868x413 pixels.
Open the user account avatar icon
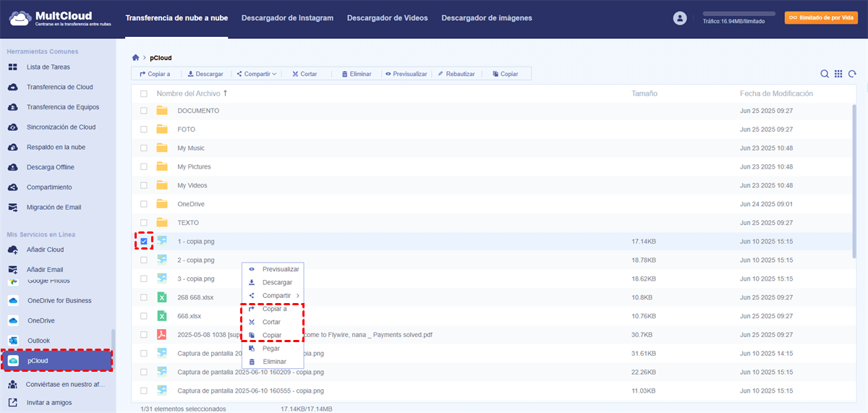679,19
